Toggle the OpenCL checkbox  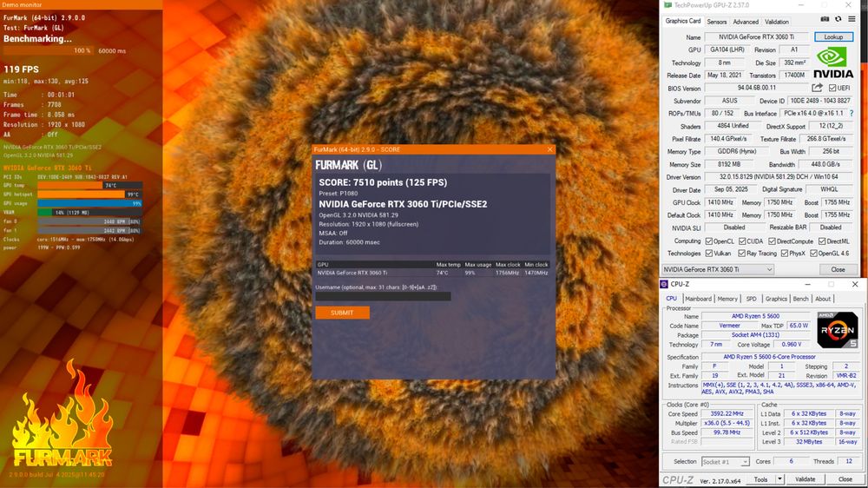coord(708,241)
